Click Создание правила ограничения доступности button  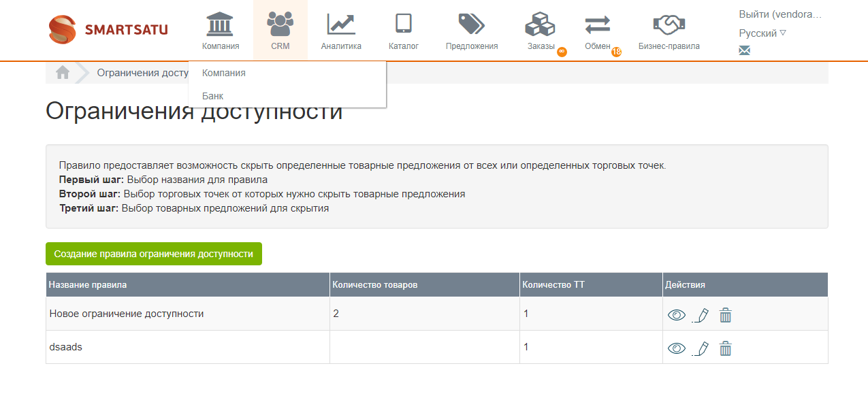pos(154,254)
